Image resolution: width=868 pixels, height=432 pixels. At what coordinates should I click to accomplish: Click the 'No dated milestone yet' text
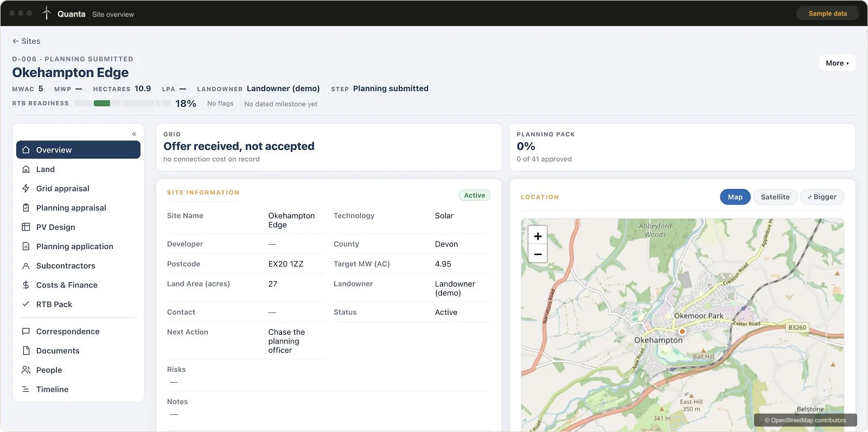tap(280, 104)
